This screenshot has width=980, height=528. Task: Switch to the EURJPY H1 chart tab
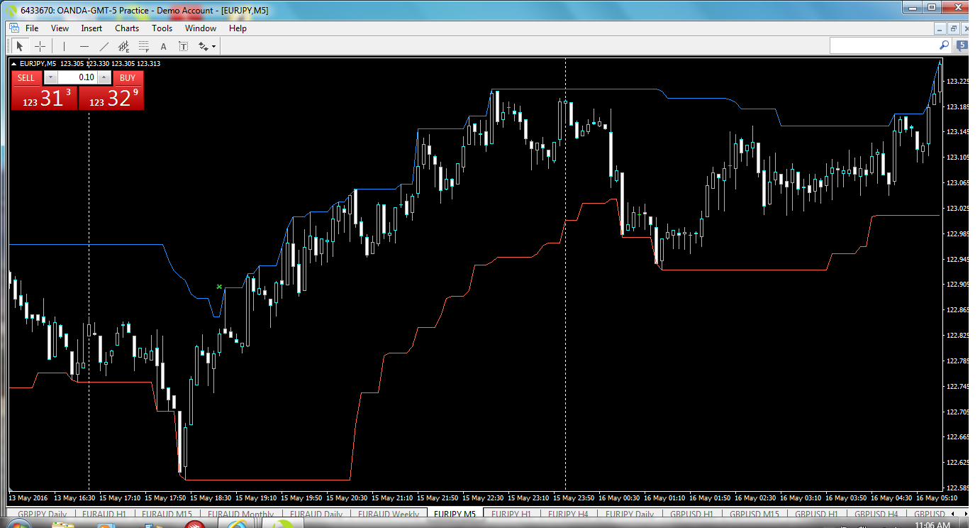(511, 514)
